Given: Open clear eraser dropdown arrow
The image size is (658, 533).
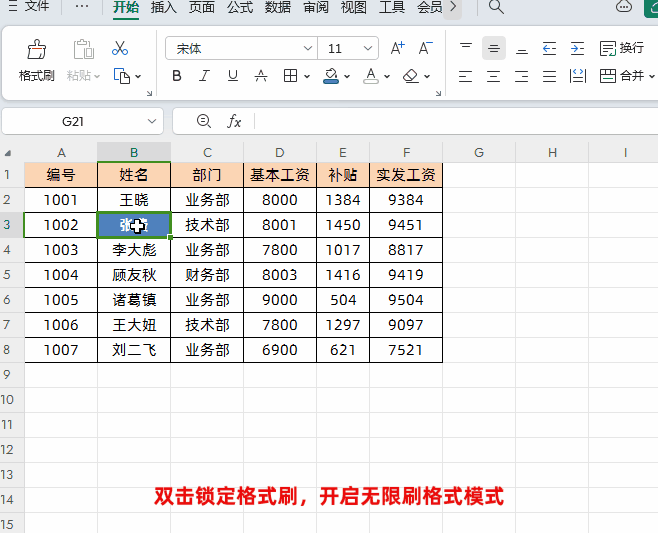Looking at the screenshot, I should coord(427,76).
